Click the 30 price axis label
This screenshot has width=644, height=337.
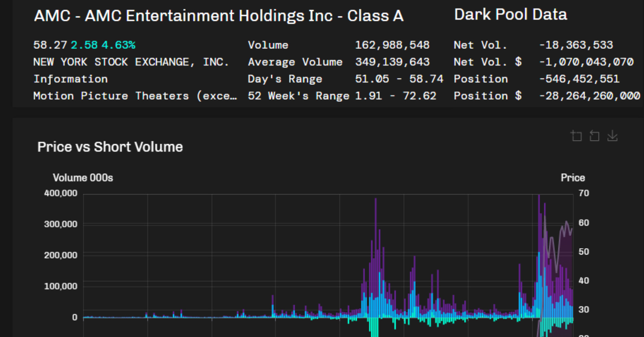tap(584, 309)
